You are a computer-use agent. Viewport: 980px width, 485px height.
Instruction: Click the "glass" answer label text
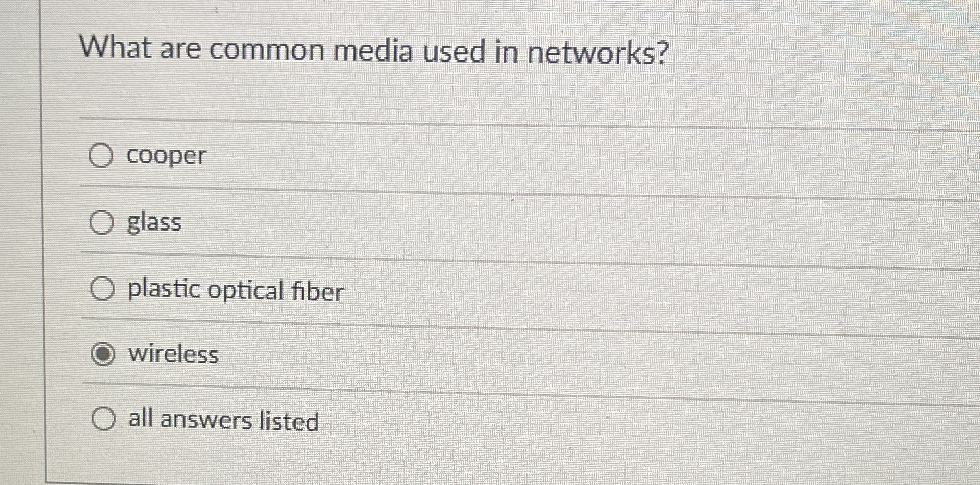[x=154, y=223]
